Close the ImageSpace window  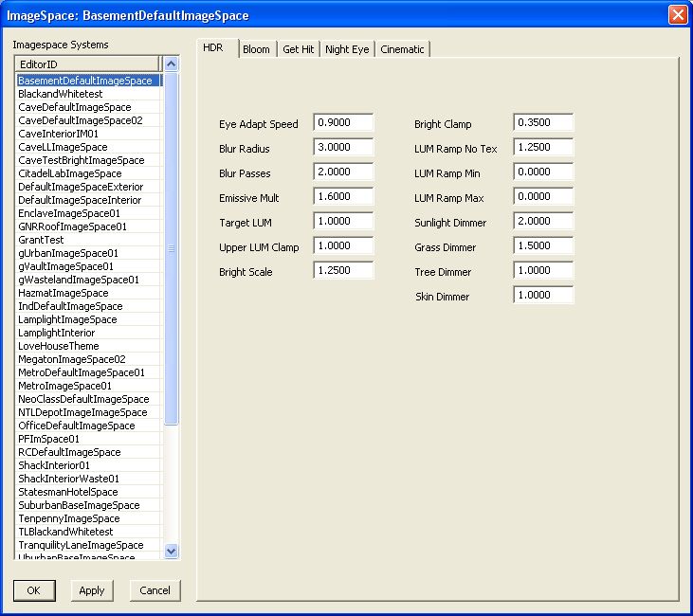pyautogui.click(x=678, y=14)
